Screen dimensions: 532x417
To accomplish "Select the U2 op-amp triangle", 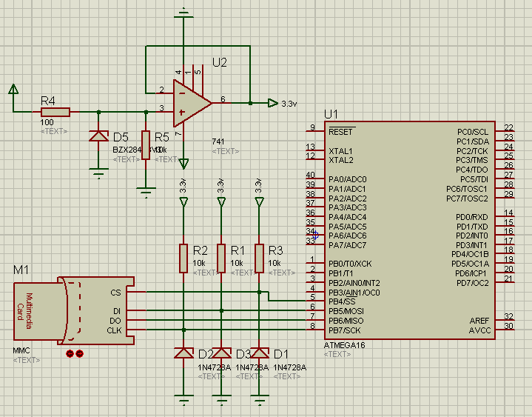I will tap(192, 103).
